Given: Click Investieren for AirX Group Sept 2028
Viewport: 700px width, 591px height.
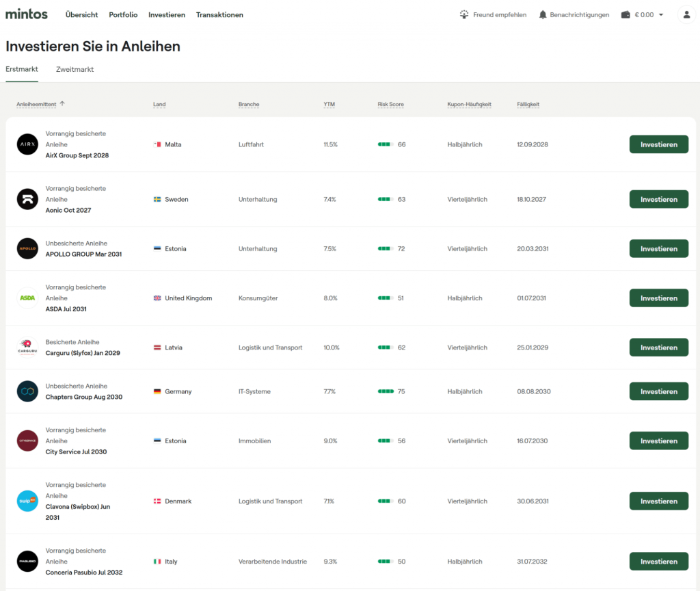Looking at the screenshot, I should tap(659, 144).
